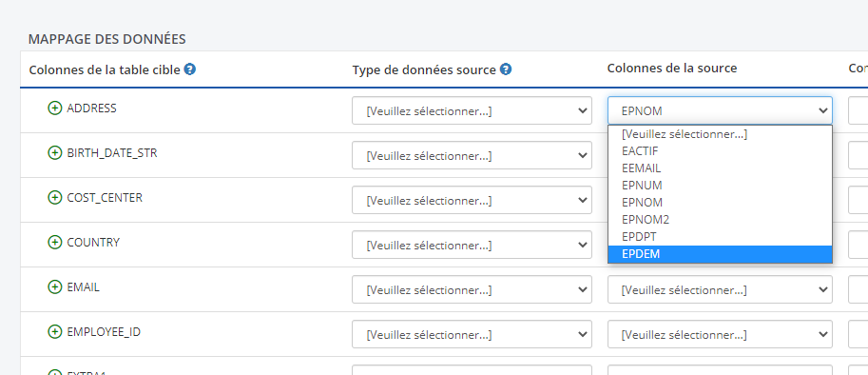Expand the COUNTRY row plus icon
The image size is (868, 375).
pyautogui.click(x=54, y=243)
